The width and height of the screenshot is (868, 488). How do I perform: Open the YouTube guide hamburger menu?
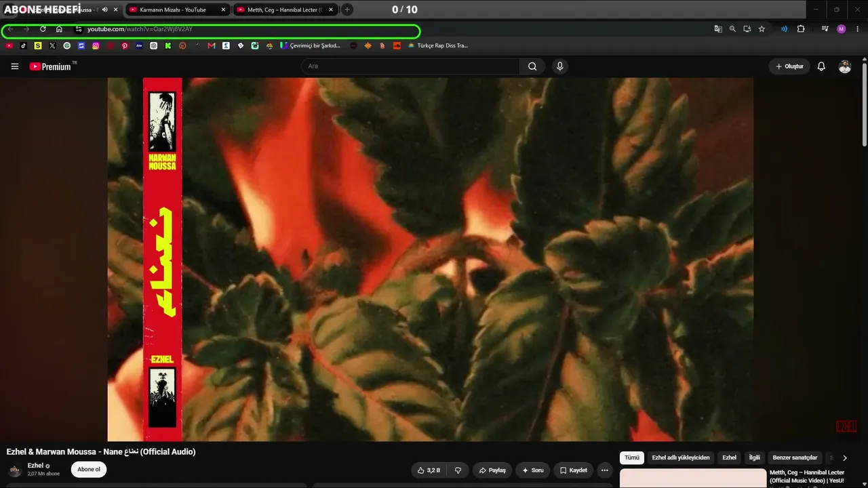coord(15,66)
